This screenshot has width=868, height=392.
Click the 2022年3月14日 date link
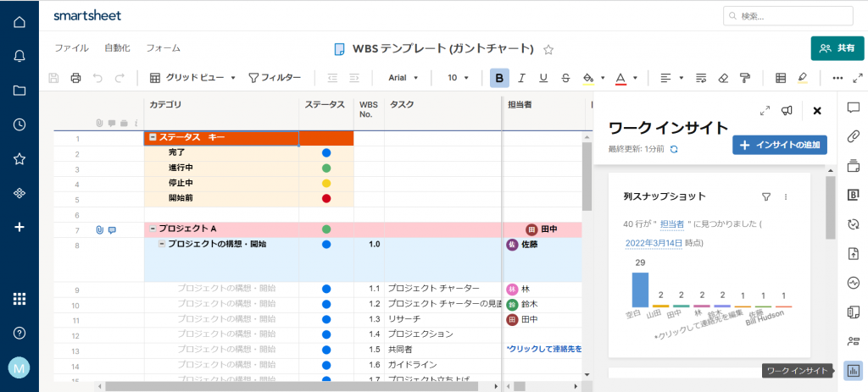click(654, 243)
